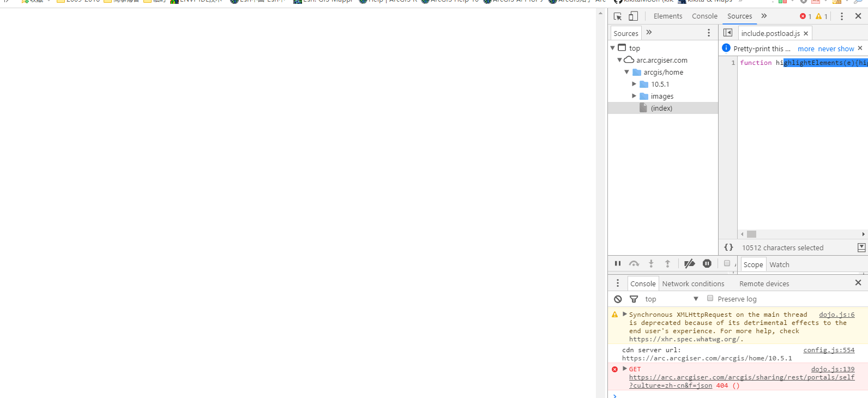
Task: Activate the inspect element picker icon
Action: click(618, 16)
